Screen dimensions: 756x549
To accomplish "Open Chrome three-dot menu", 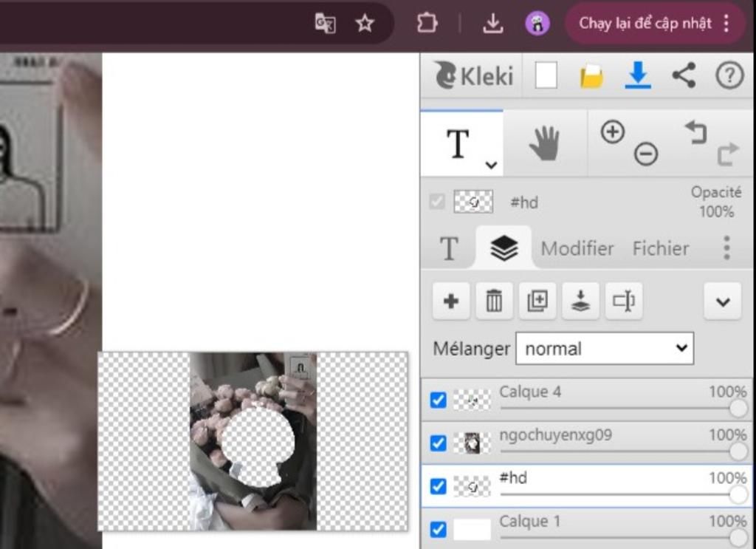I will pos(726,23).
